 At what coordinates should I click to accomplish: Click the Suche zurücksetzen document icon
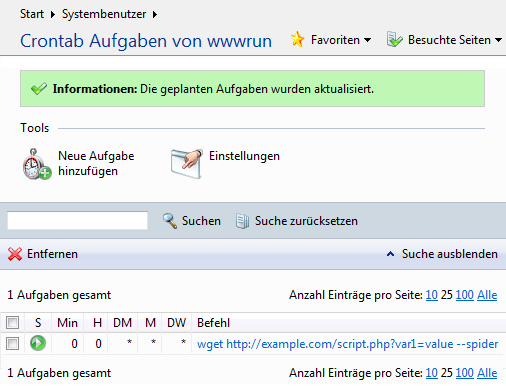(242, 221)
